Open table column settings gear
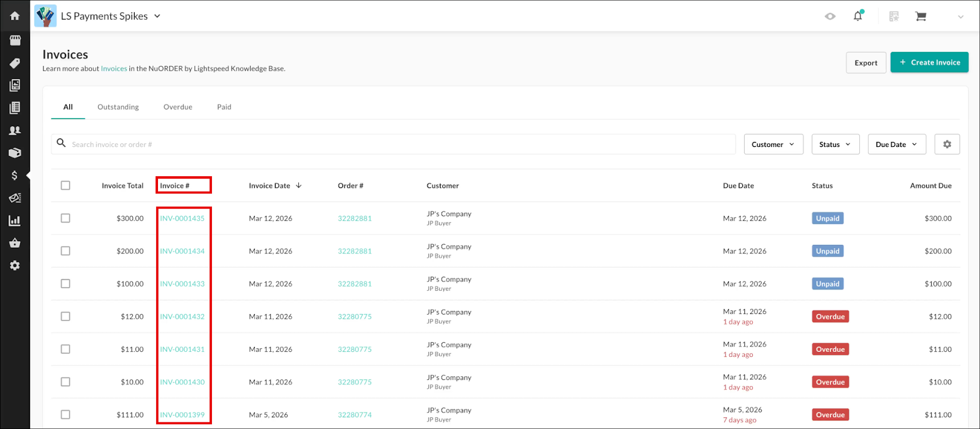Screen dimensions: 980x429 coord(947,144)
